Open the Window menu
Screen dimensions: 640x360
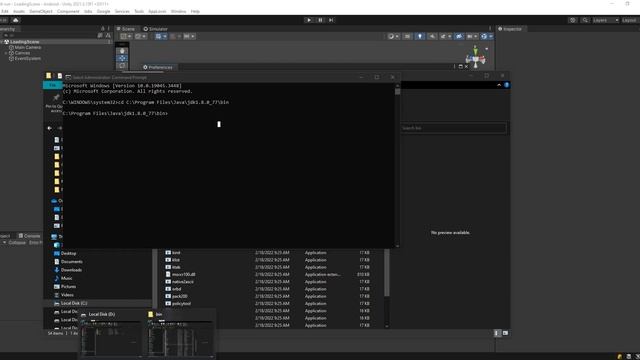click(178, 11)
